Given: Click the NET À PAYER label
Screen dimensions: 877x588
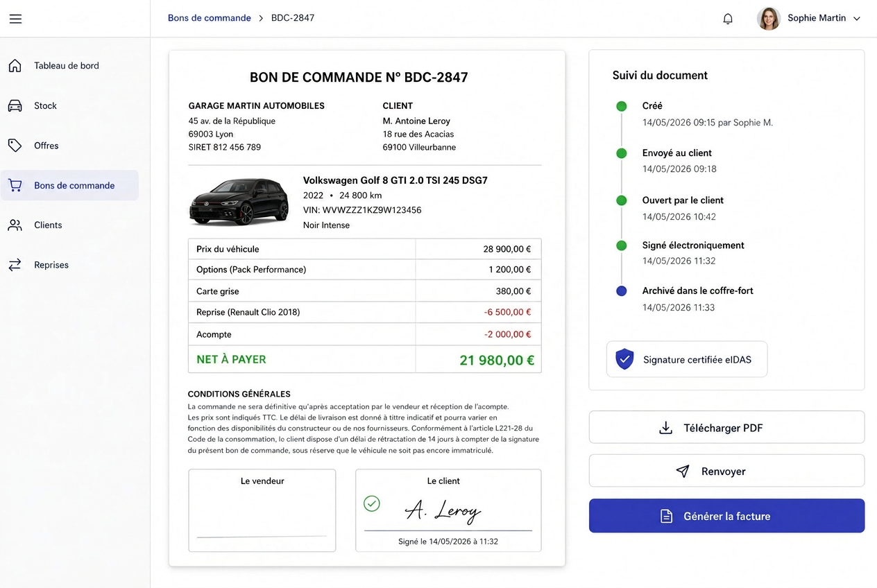Looking at the screenshot, I should pyautogui.click(x=231, y=359).
